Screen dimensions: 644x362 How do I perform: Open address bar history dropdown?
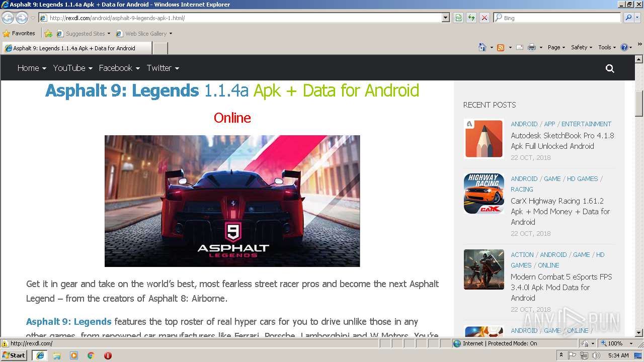(445, 18)
